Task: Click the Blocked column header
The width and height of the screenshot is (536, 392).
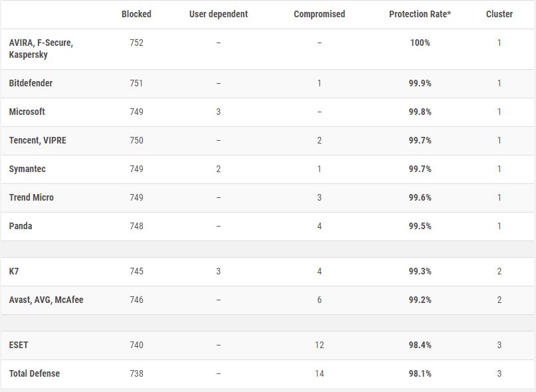Action: (x=136, y=14)
